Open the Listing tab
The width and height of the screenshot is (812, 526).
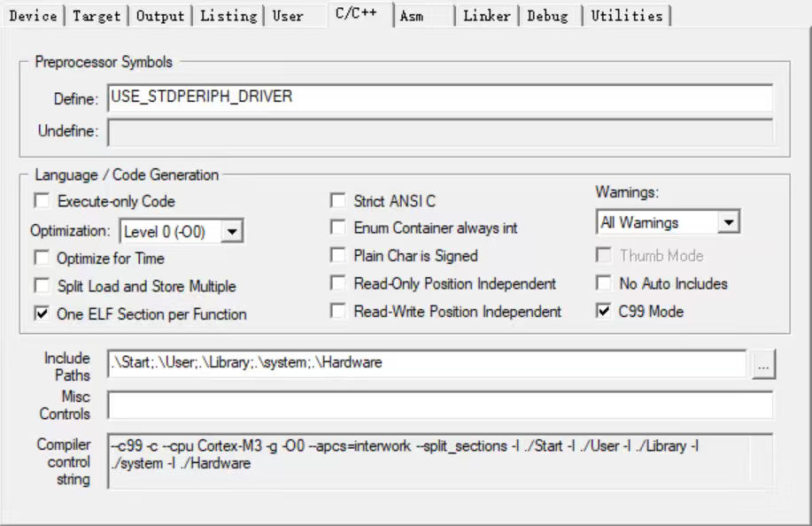(228, 16)
